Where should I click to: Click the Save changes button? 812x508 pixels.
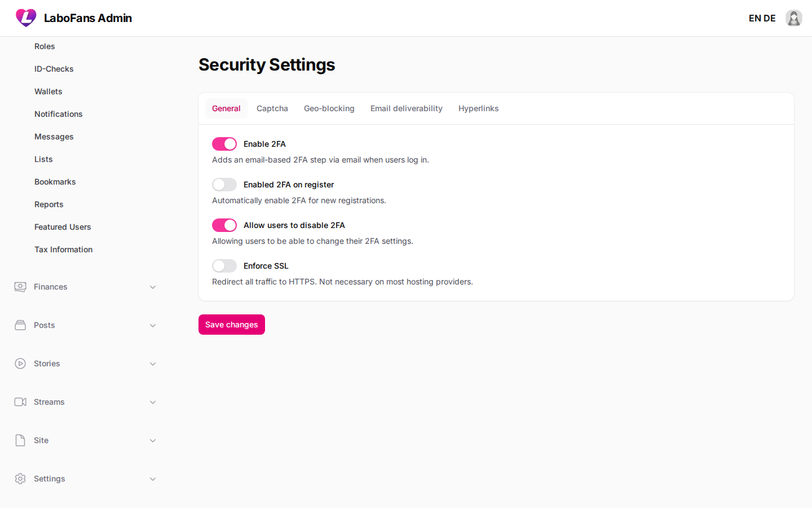(x=232, y=325)
